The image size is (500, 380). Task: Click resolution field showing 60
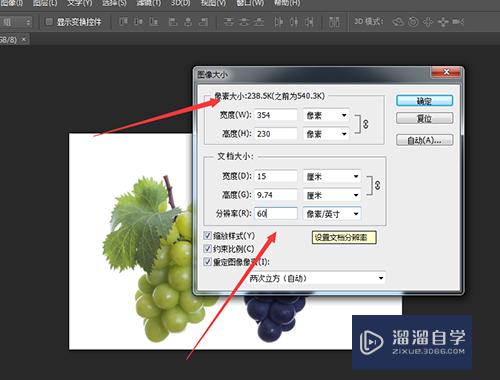[276, 214]
